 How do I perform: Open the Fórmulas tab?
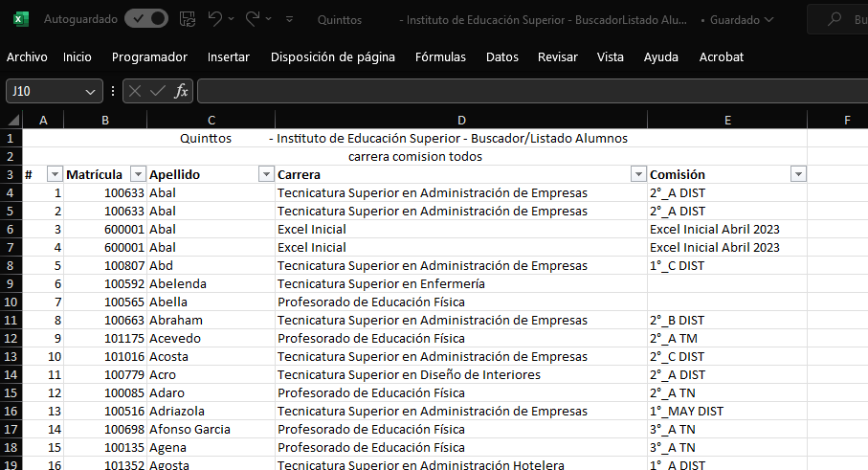[440, 57]
